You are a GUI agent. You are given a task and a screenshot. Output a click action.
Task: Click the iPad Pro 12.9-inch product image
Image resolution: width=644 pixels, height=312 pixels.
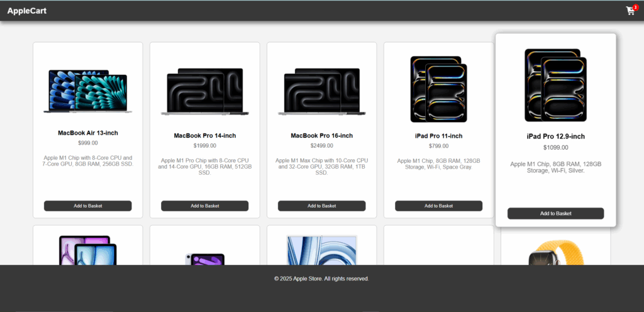(x=555, y=85)
